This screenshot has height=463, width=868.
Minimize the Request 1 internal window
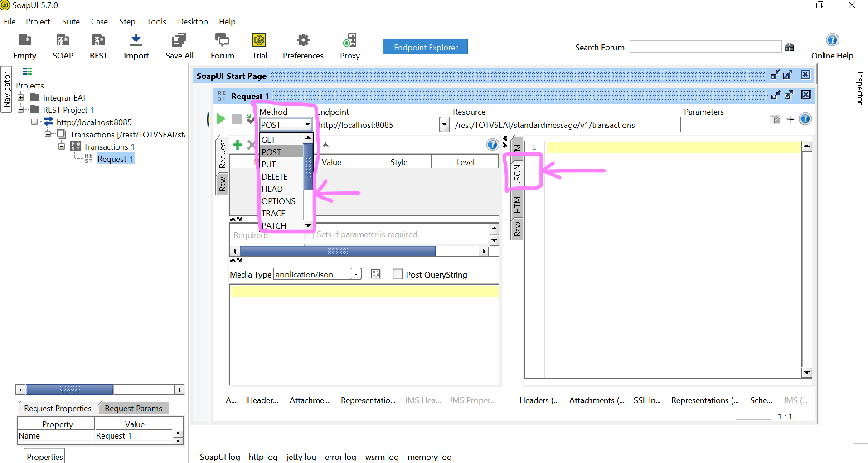(x=776, y=95)
